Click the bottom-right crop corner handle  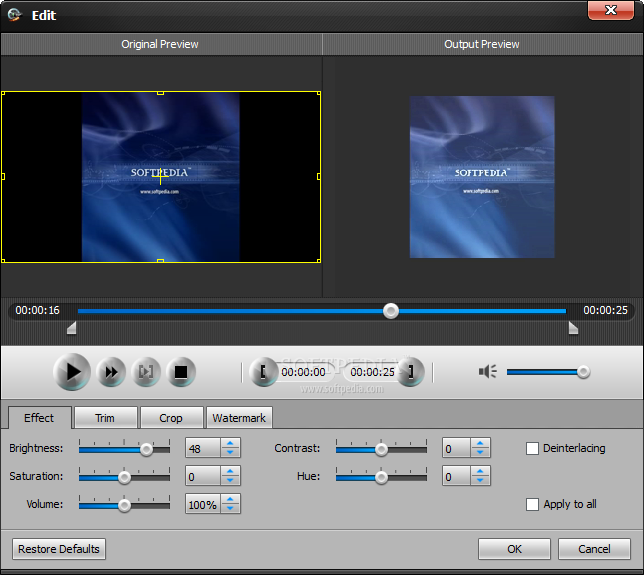pyautogui.click(x=319, y=260)
